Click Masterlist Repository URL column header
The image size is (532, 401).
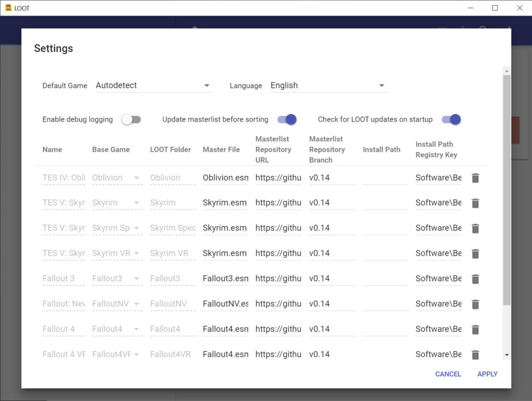coord(273,150)
